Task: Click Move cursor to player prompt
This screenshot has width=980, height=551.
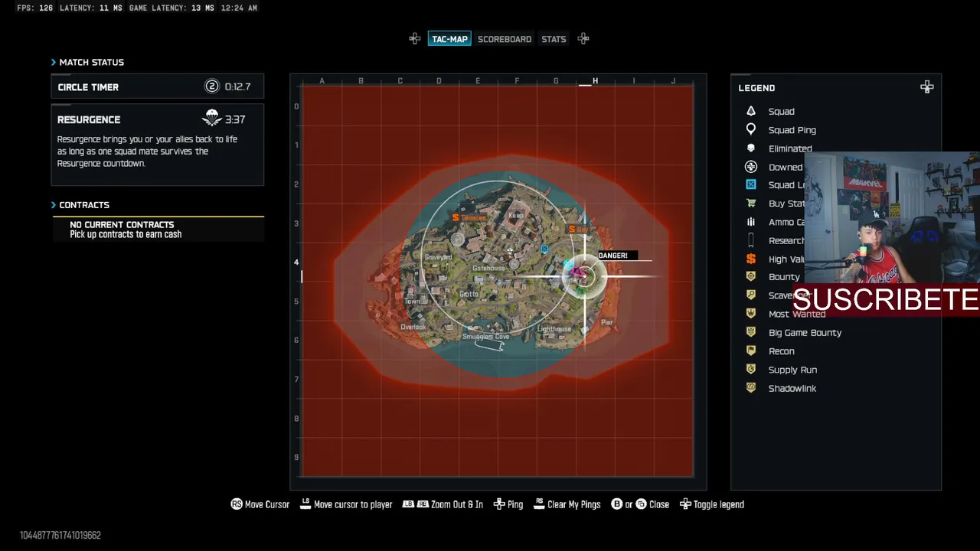Action: click(x=346, y=504)
